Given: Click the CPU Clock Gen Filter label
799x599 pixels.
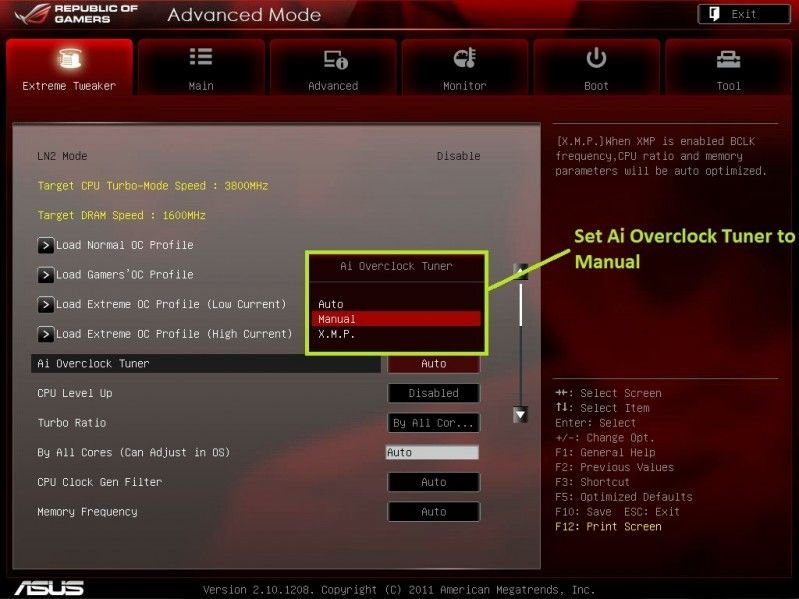Looking at the screenshot, I should click(100, 482).
